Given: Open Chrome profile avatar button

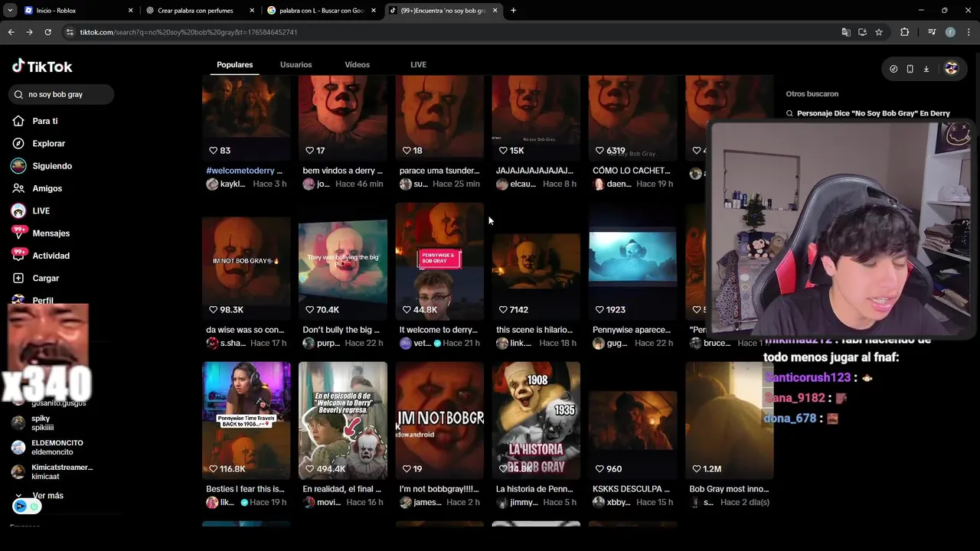Looking at the screenshot, I should coord(950,32).
